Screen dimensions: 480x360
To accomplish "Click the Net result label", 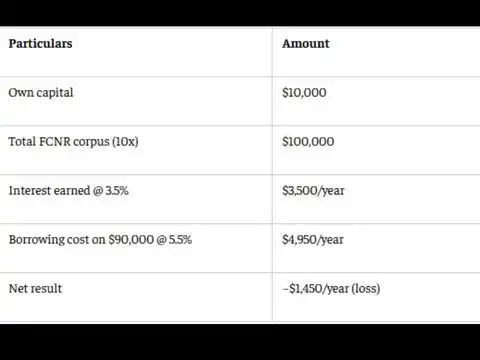I will coord(35,289).
